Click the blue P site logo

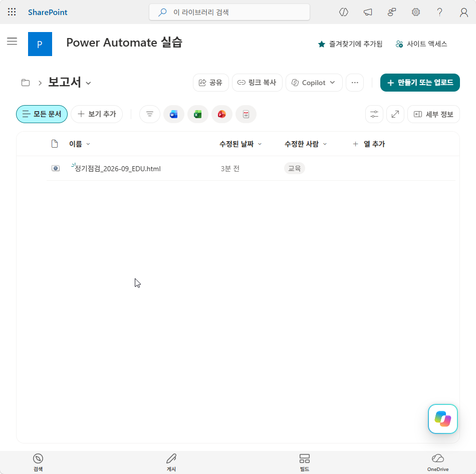click(40, 44)
